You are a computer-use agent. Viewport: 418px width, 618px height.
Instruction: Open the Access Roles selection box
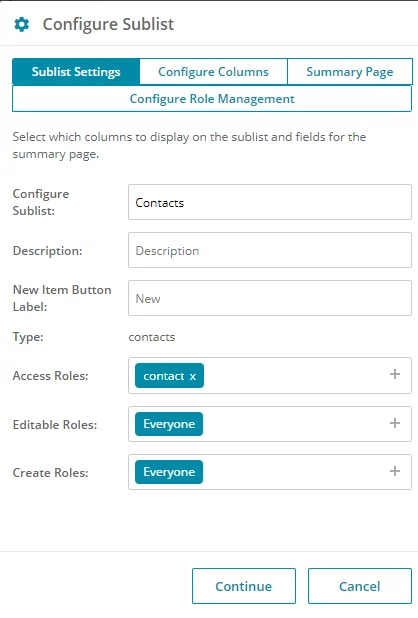tap(270, 376)
